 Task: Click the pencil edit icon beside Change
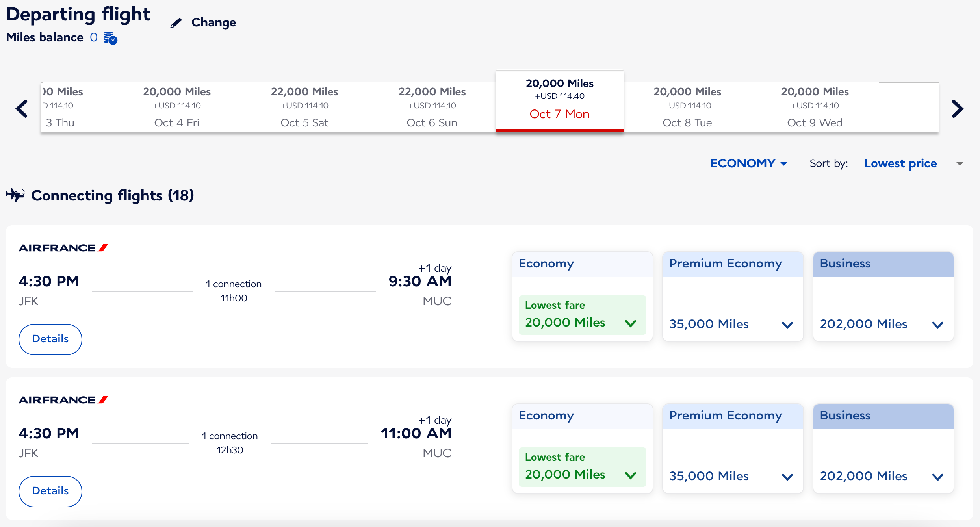click(x=176, y=23)
